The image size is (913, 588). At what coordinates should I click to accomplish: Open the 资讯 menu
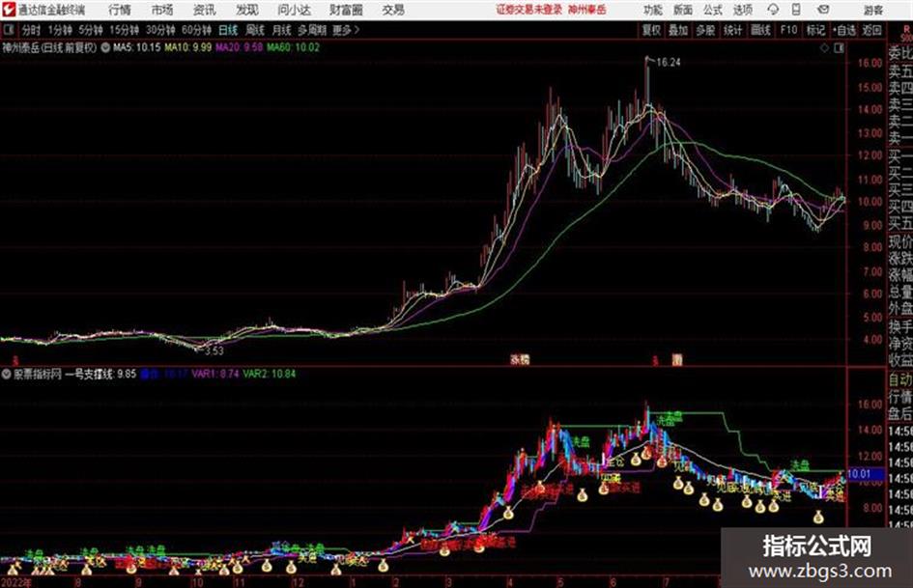[x=205, y=10]
